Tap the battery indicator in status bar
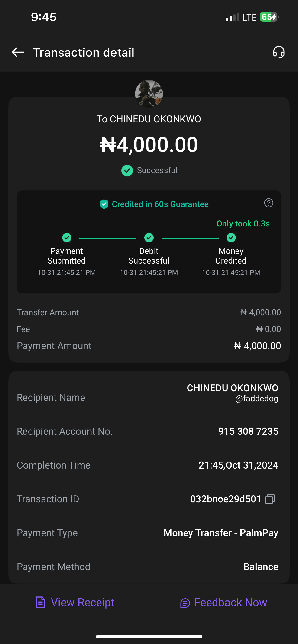This screenshot has height=644, width=298. (x=269, y=17)
